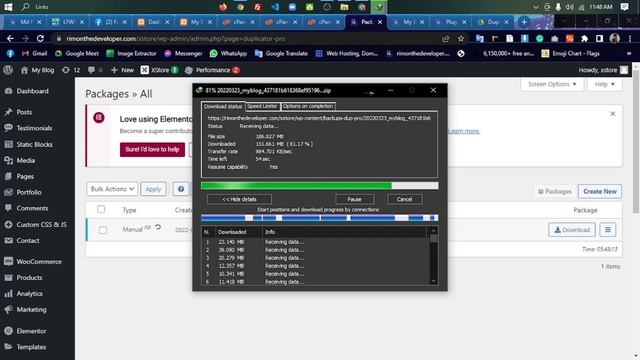Image resolution: width=640 pixels, height=360 pixels.
Task: Open the Chrome three-dot menu
Action: pyautogui.click(x=630, y=39)
